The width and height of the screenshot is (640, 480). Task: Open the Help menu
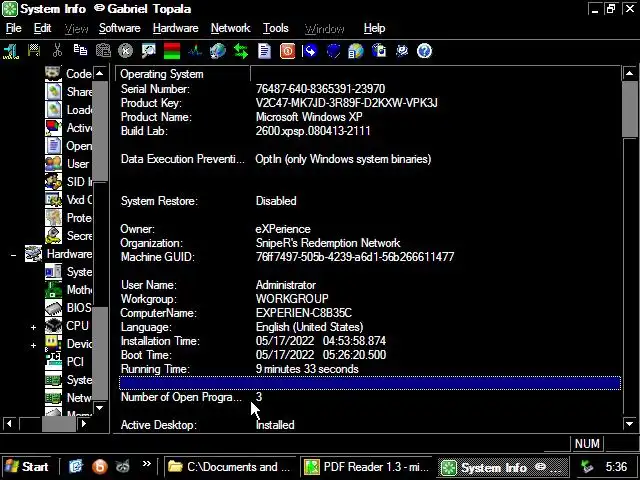pos(374,28)
